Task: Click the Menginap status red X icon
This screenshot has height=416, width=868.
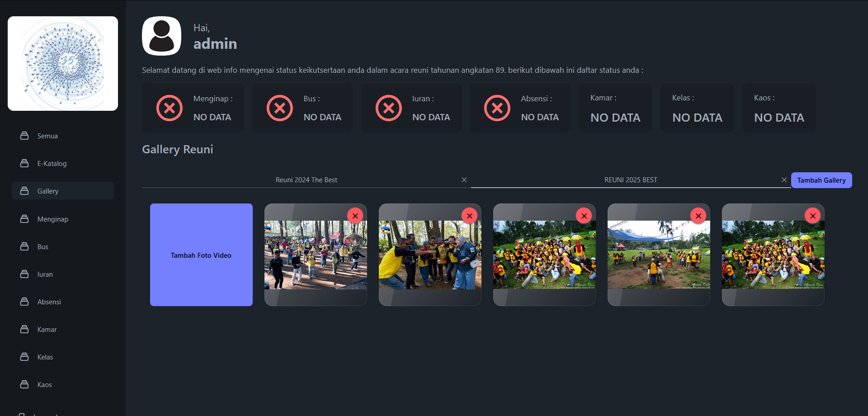Action: [170, 108]
